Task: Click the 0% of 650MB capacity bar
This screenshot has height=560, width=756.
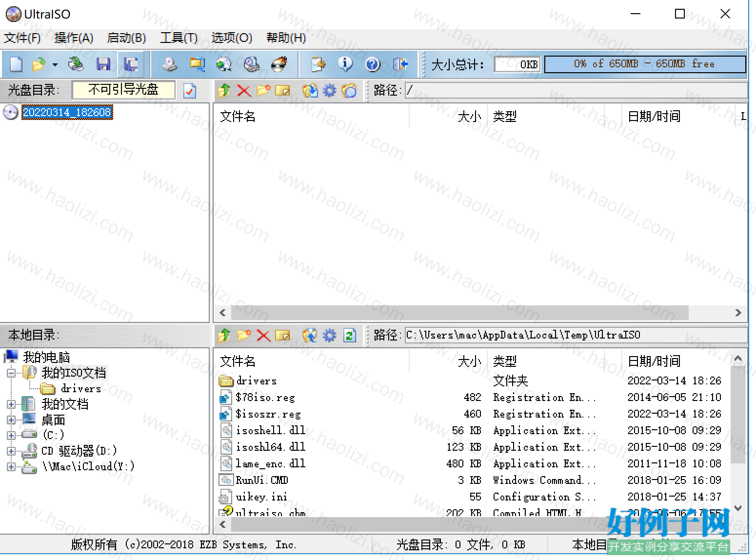Action: coord(645,64)
